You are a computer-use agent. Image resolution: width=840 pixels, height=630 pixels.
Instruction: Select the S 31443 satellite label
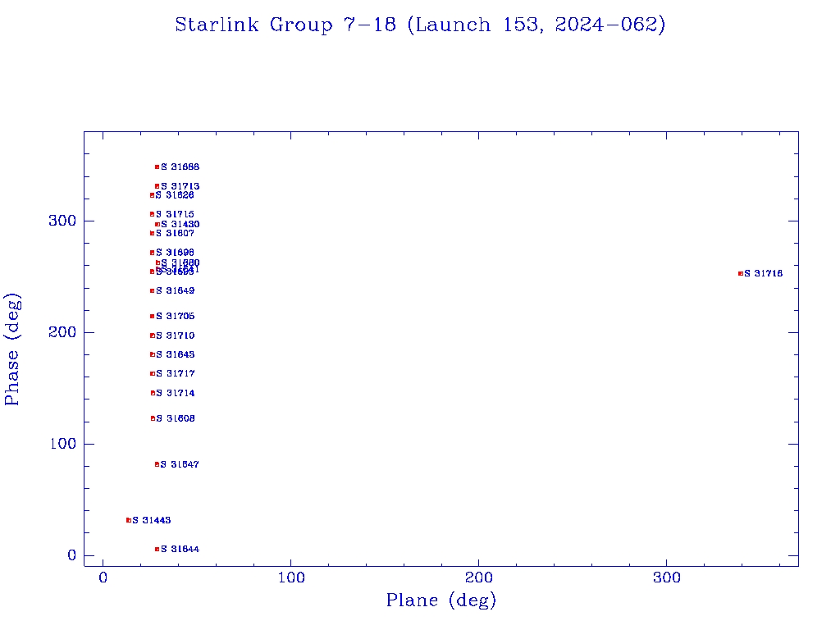tap(152, 520)
